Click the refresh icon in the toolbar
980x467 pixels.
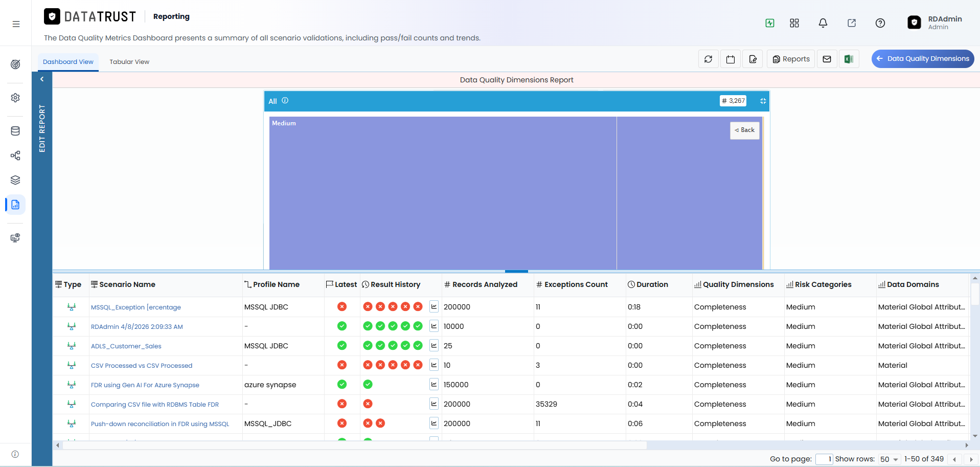coord(708,59)
